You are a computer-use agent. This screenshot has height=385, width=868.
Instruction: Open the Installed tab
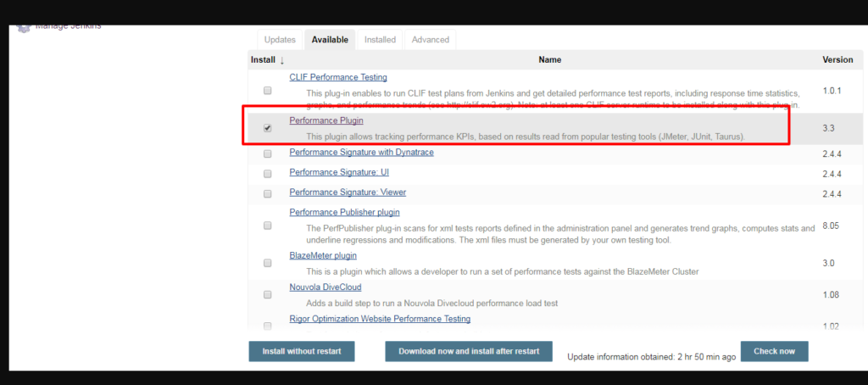(x=380, y=40)
